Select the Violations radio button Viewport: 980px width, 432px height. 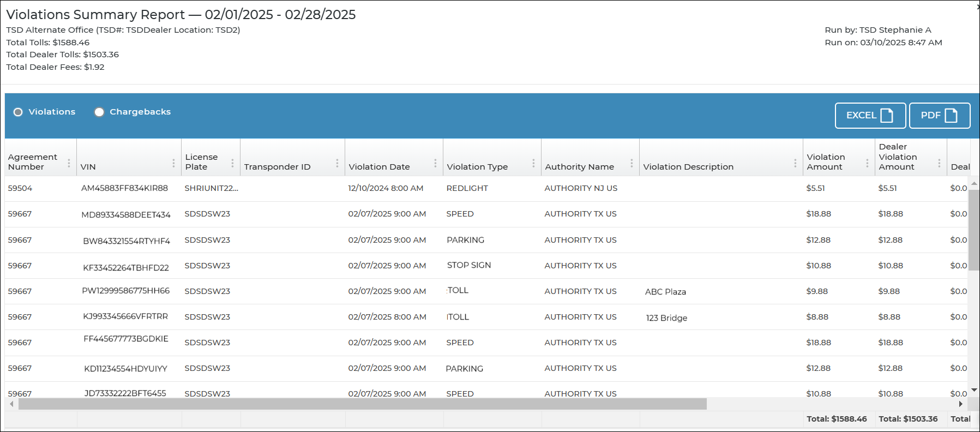18,112
